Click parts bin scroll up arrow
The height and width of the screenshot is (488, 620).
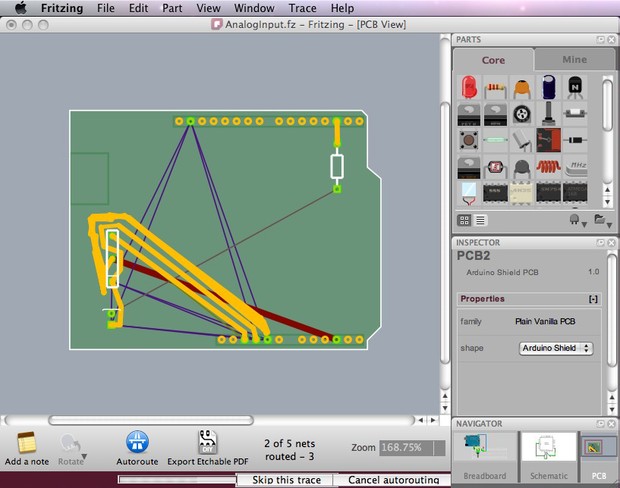click(x=608, y=190)
